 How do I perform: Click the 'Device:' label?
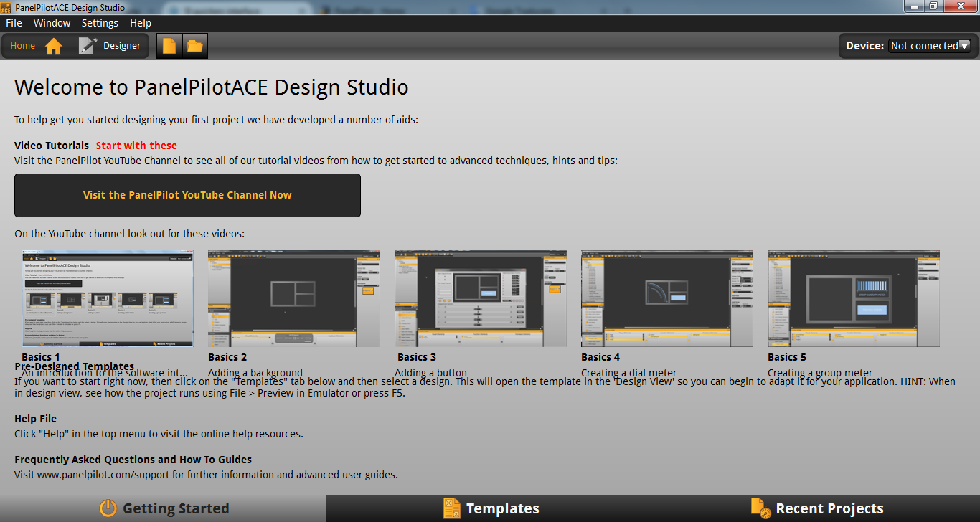click(864, 46)
